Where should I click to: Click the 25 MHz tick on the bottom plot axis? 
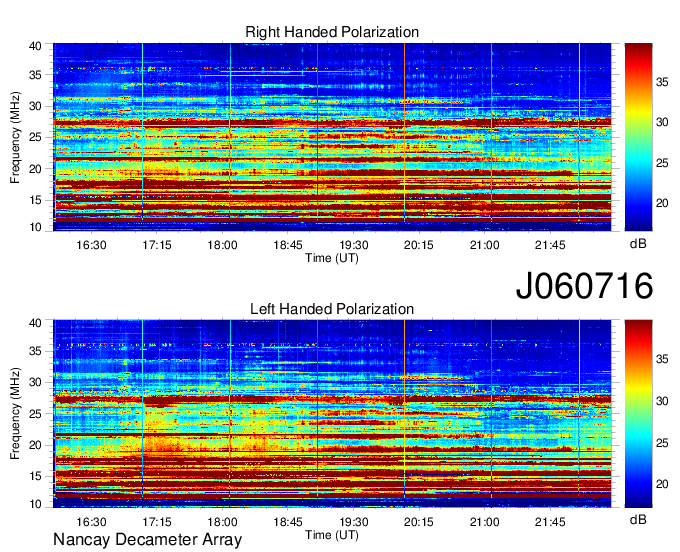tap(35, 414)
